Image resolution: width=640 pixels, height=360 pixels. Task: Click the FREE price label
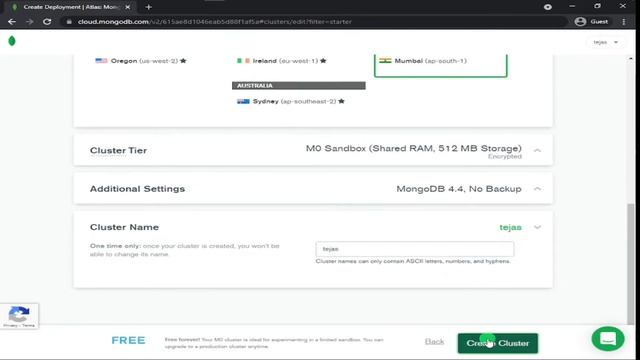click(x=128, y=340)
